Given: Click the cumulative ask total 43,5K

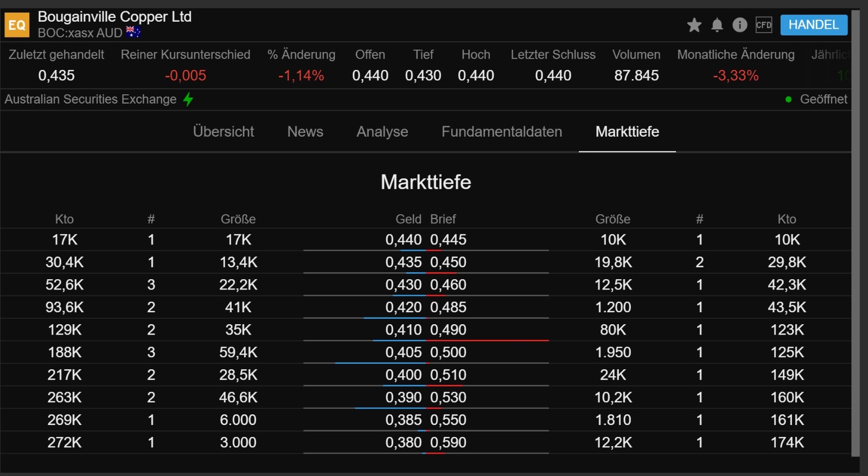Looking at the screenshot, I should (787, 307).
